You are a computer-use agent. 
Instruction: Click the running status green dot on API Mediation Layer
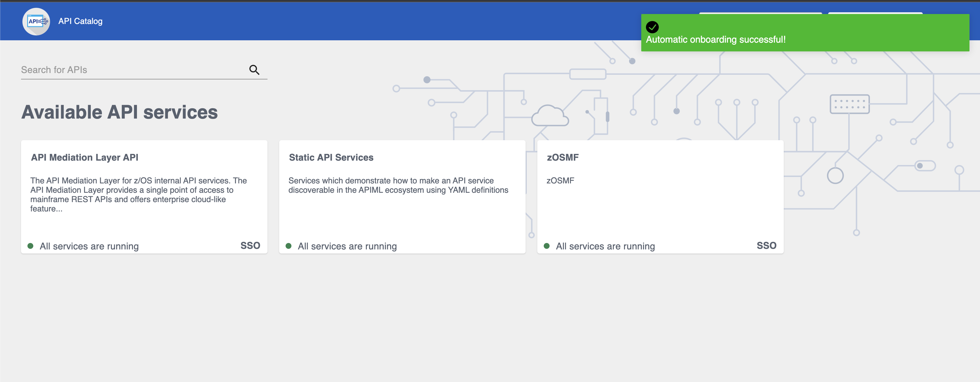pos(32,245)
